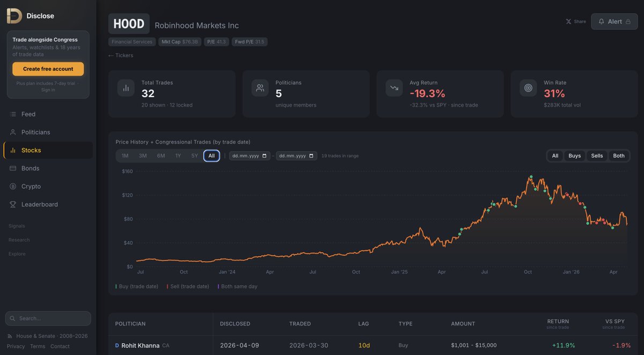This screenshot has height=355, width=644.
Task: Click the Politicians stat card icon
Action: (260, 88)
